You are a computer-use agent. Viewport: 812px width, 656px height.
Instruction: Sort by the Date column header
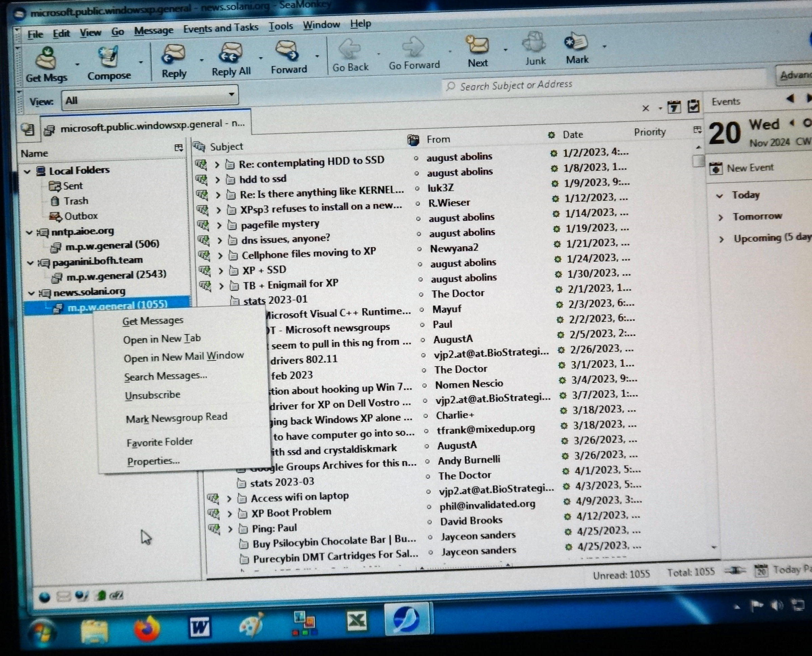click(573, 135)
